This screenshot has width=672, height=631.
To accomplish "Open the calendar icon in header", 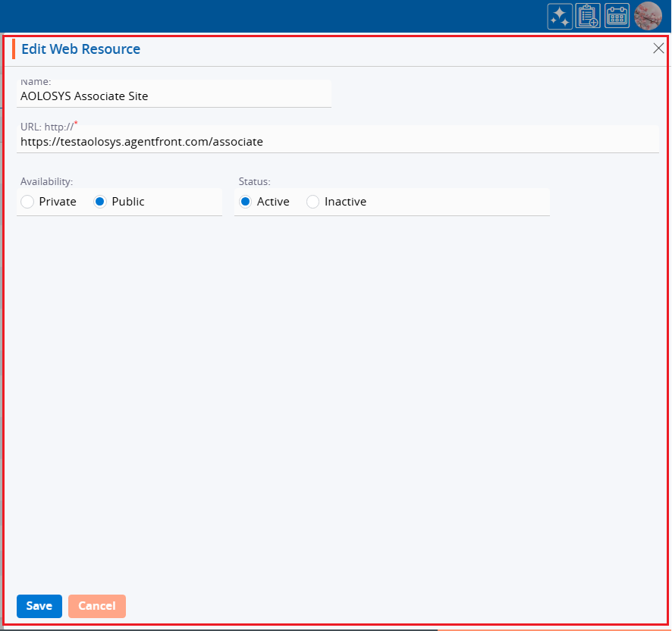I will pos(617,17).
